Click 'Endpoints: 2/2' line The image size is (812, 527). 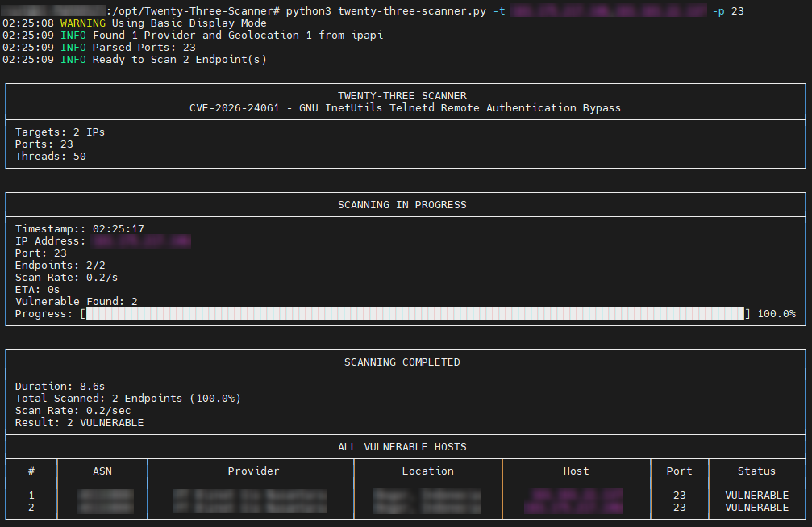(60, 266)
